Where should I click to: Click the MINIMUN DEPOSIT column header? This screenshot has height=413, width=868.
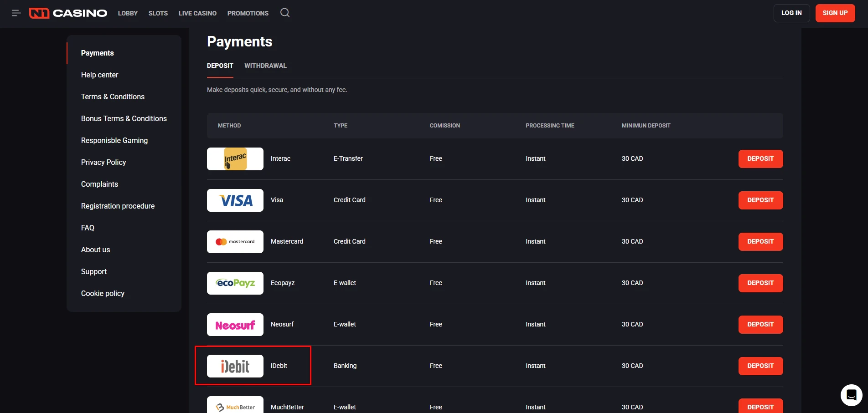coord(646,126)
